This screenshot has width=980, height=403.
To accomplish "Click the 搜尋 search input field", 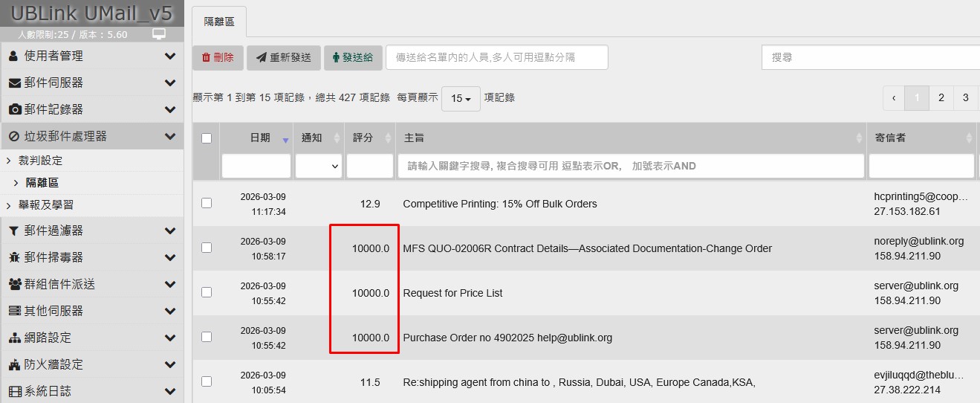I will click(869, 57).
